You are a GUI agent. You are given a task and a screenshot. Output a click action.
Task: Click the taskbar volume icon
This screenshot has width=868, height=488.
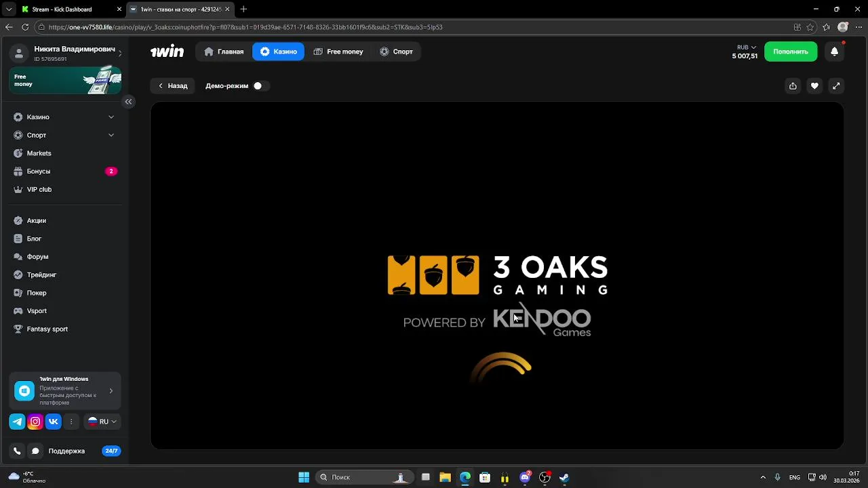coord(823,478)
